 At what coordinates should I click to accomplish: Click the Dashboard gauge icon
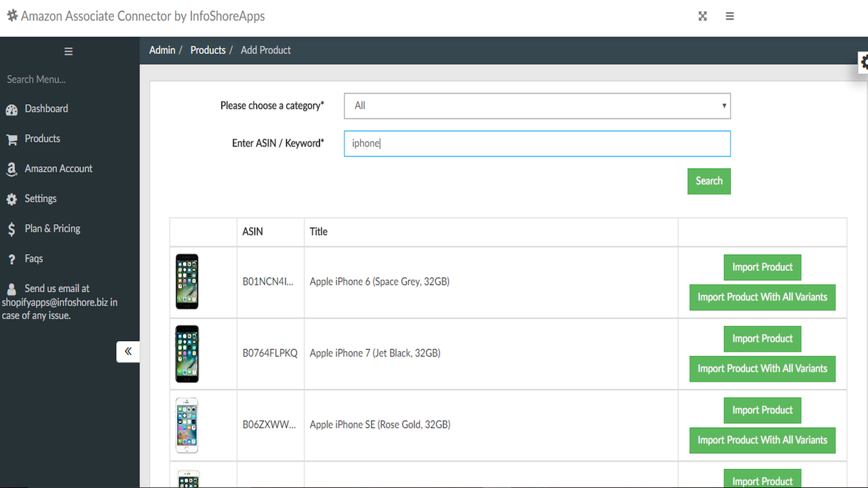click(12, 110)
